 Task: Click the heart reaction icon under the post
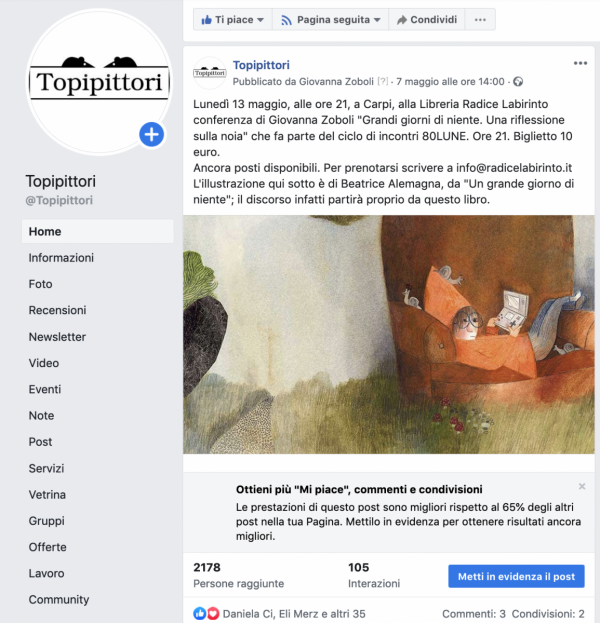click(213, 613)
